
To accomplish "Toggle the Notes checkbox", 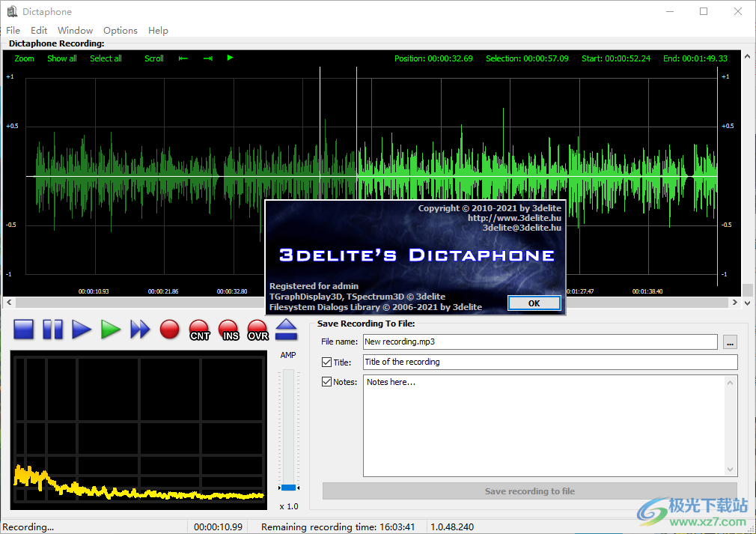I will (326, 382).
